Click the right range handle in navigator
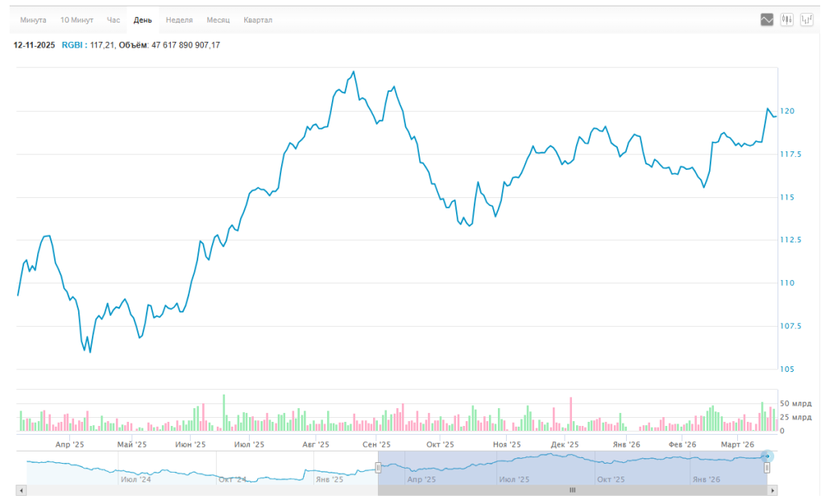 767,468
